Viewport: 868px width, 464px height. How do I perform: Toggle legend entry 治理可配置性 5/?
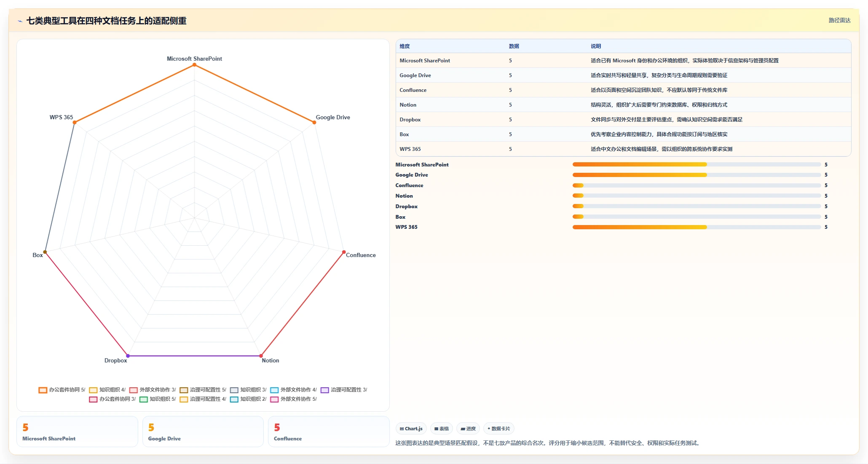click(x=203, y=390)
